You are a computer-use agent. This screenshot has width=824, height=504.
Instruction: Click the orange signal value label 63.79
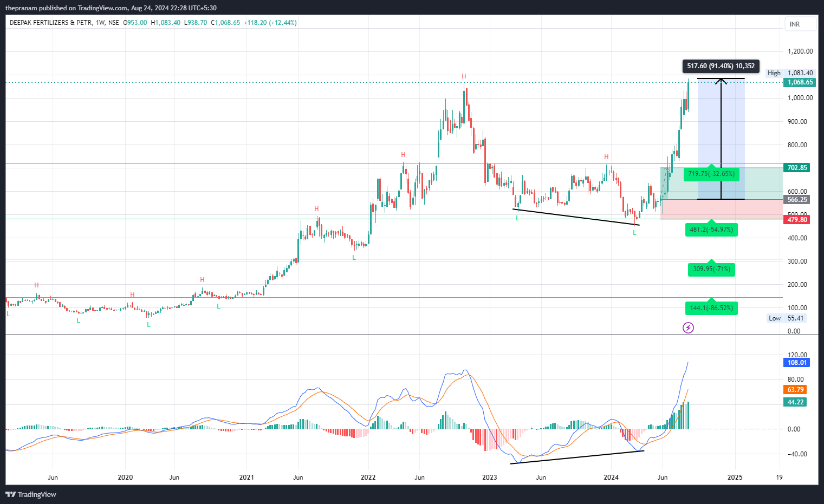point(795,390)
